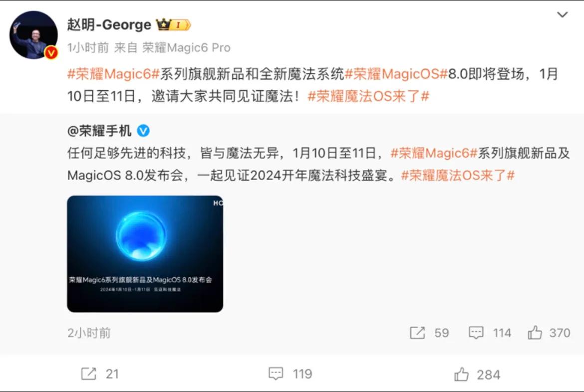Viewport: 584px width, 392px height.
Task: Open the main post's comments showing 119
Action: [x=276, y=374]
